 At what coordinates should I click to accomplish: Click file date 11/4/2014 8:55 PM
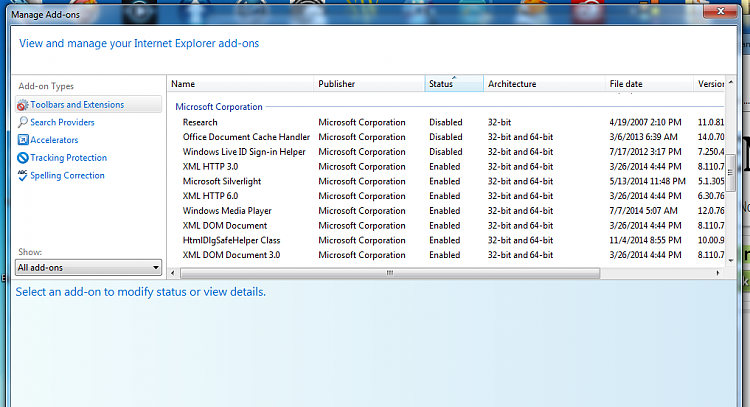pos(645,240)
